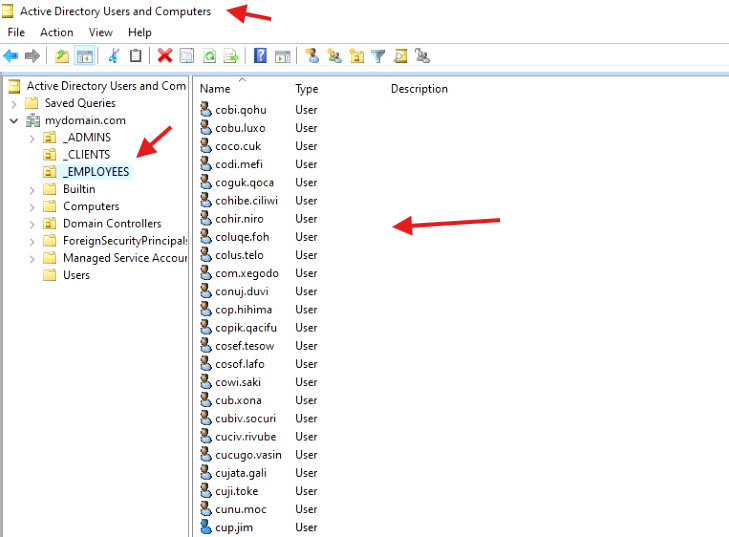Select user cop.hihima
The width and height of the screenshot is (729, 537).
tap(244, 310)
